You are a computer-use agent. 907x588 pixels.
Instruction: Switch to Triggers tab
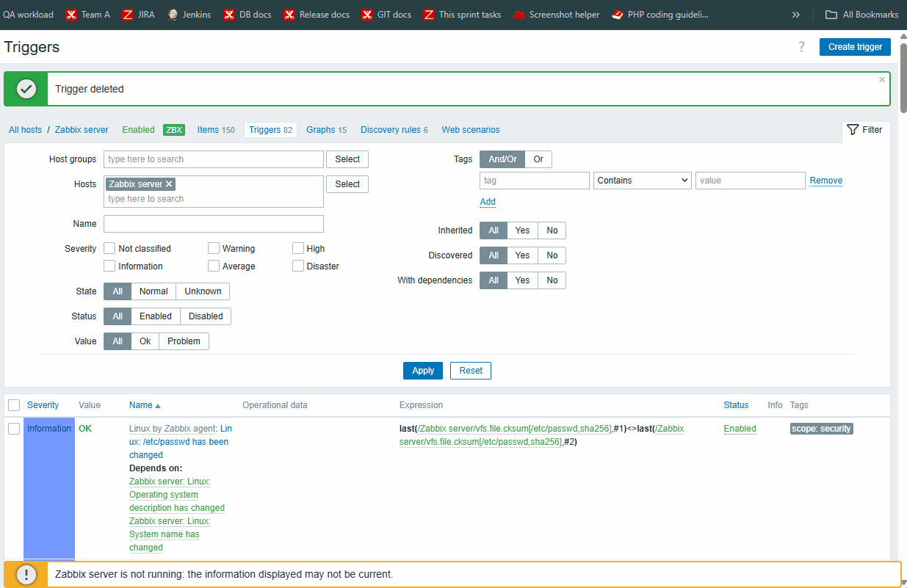click(270, 130)
